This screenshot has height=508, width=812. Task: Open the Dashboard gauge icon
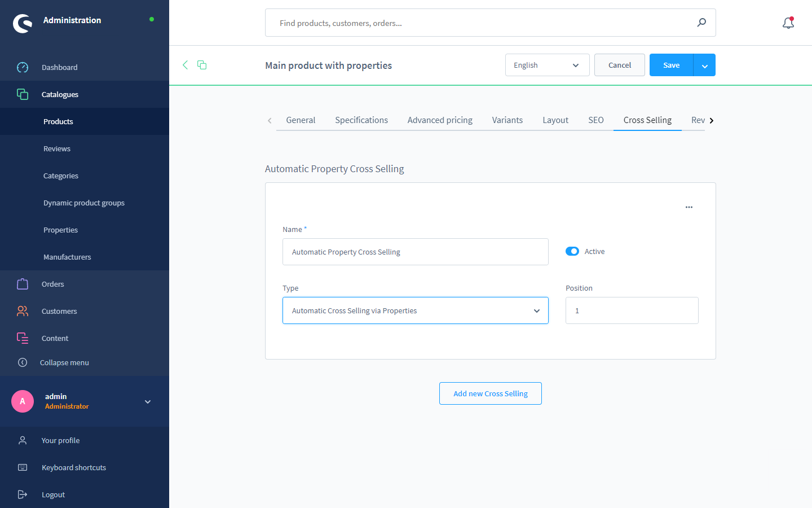click(23, 67)
